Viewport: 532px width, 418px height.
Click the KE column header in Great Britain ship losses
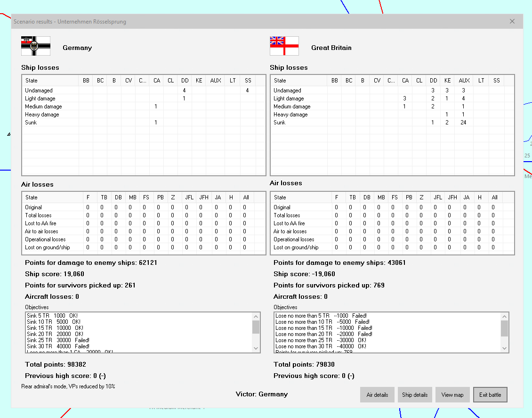click(x=448, y=81)
